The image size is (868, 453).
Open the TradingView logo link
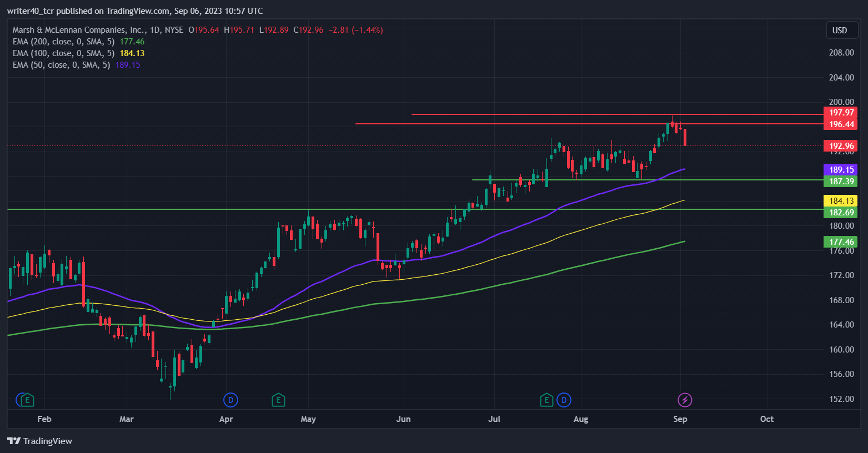click(x=40, y=441)
